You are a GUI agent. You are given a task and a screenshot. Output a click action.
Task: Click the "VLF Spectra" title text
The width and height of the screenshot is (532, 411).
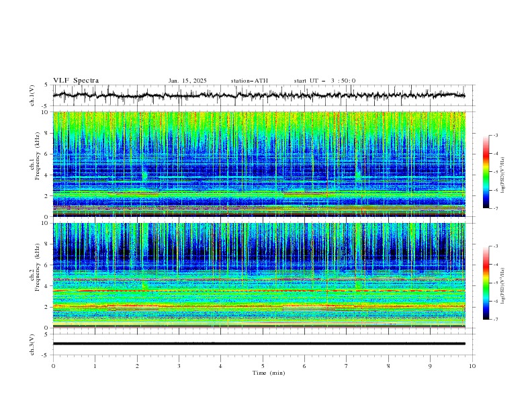[76, 81]
